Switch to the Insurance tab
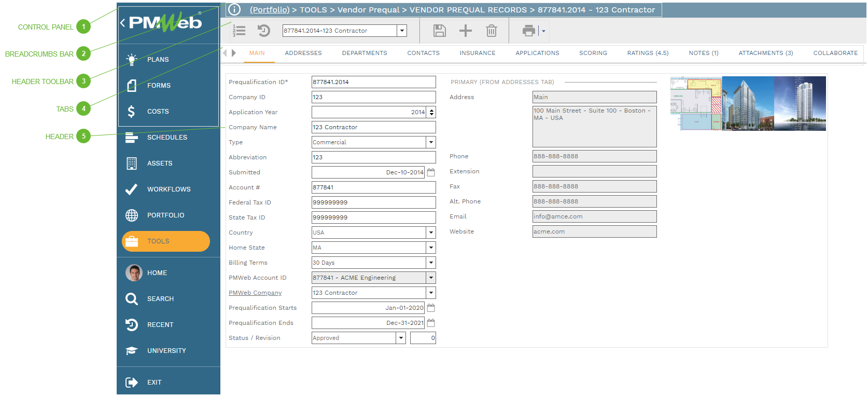 pyautogui.click(x=477, y=53)
